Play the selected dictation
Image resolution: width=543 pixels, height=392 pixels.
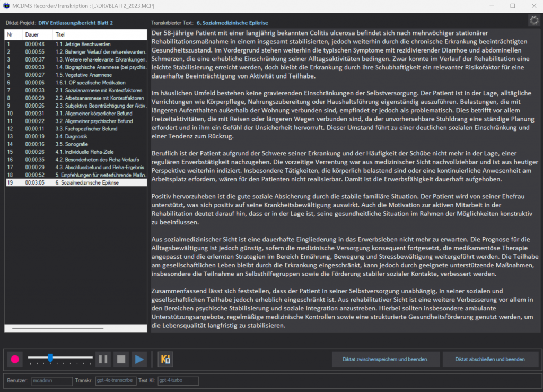click(139, 359)
